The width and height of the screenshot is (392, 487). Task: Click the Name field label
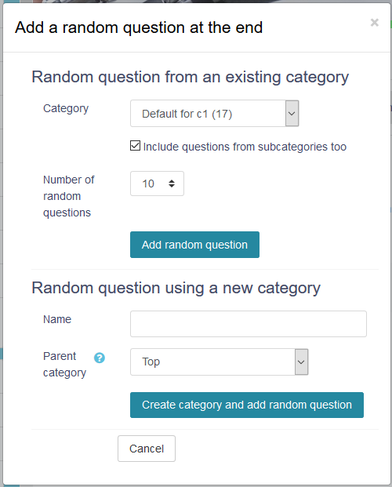(x=57, y=319)
